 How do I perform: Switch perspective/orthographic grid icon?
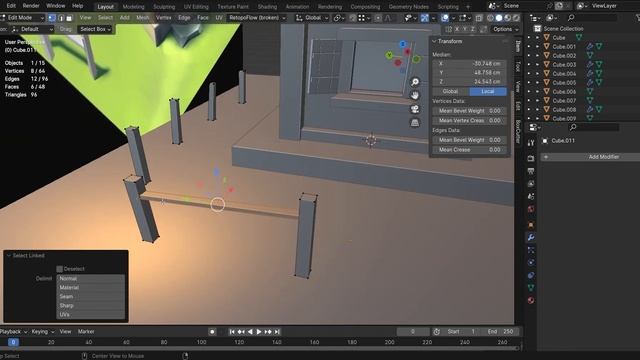[x=415, y=123]
